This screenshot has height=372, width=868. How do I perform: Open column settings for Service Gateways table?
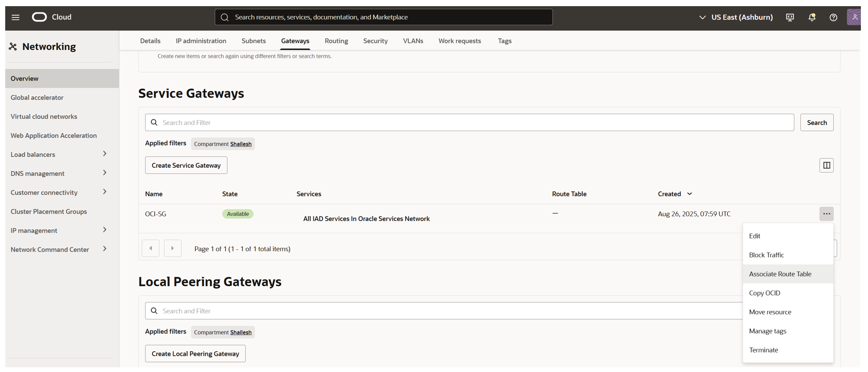click(826, 165)
